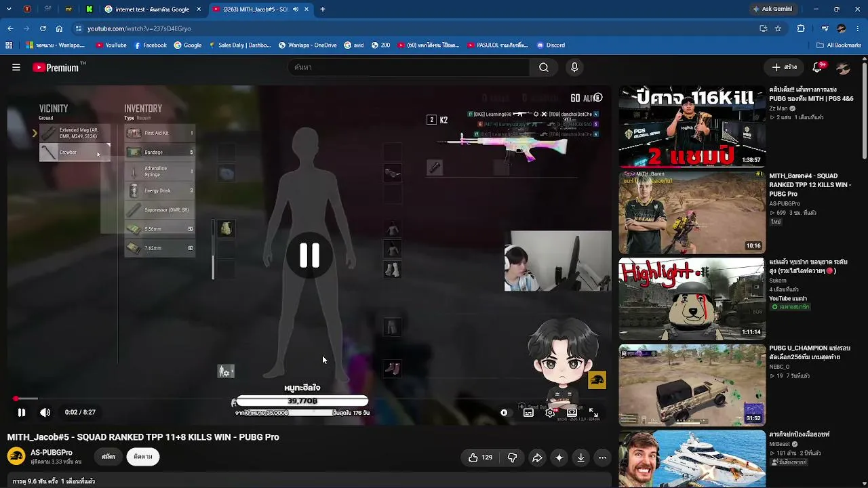Open the Discord bookmark
The height and width of the screenshot is (488, 868).
(x=551, y=45)
